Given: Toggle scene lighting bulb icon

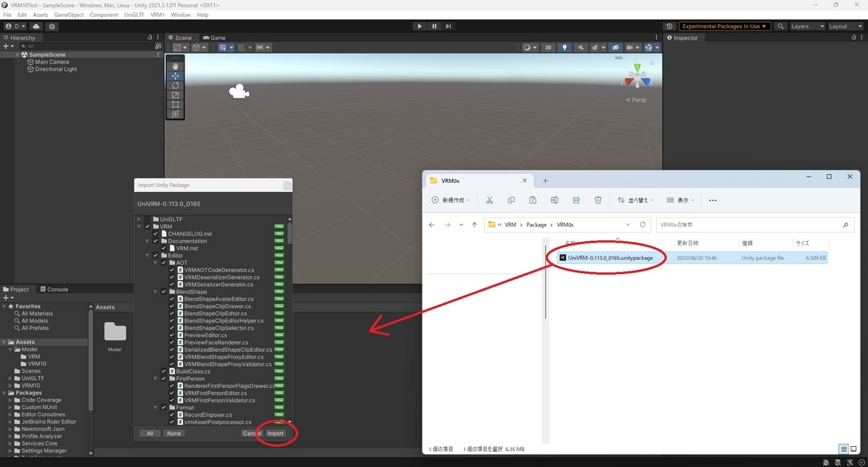Looking at the screenshot, I should [566, 48].
